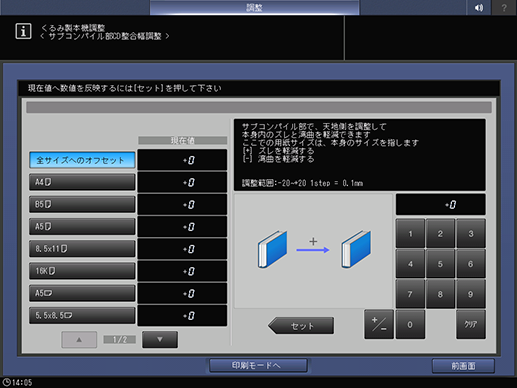
Task: Tap keypad digit 6
Action: (471, 264)
